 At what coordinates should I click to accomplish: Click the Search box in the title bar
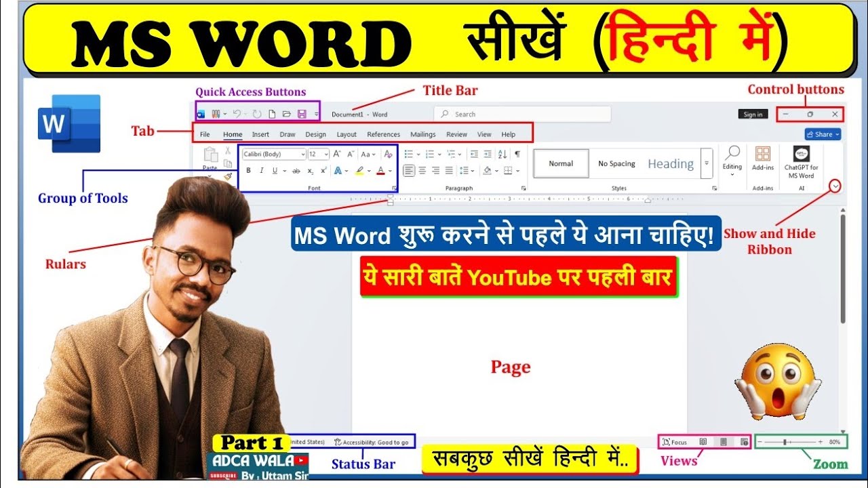pos(522,114)
